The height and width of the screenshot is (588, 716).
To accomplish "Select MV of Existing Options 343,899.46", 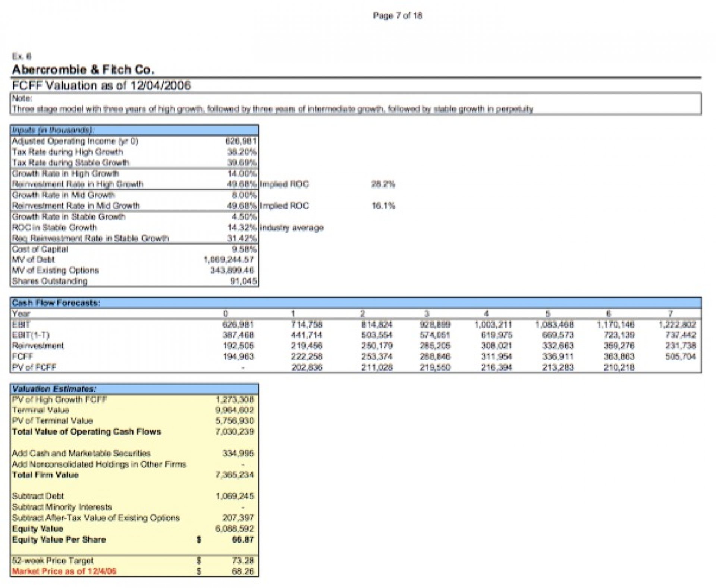I will pos(232,270).
